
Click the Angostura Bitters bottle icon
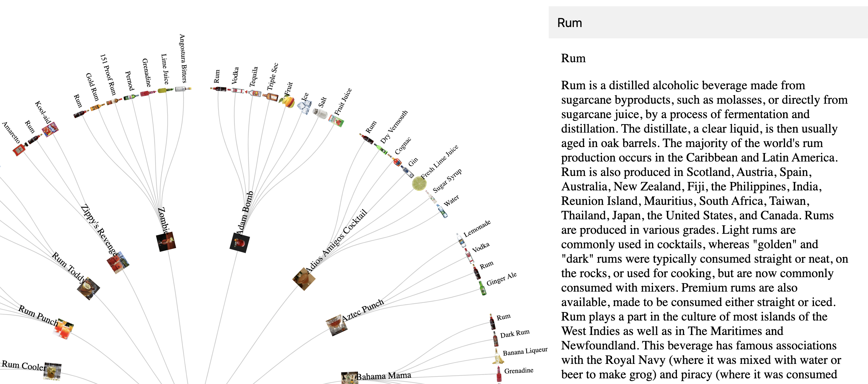pos(183,89)
